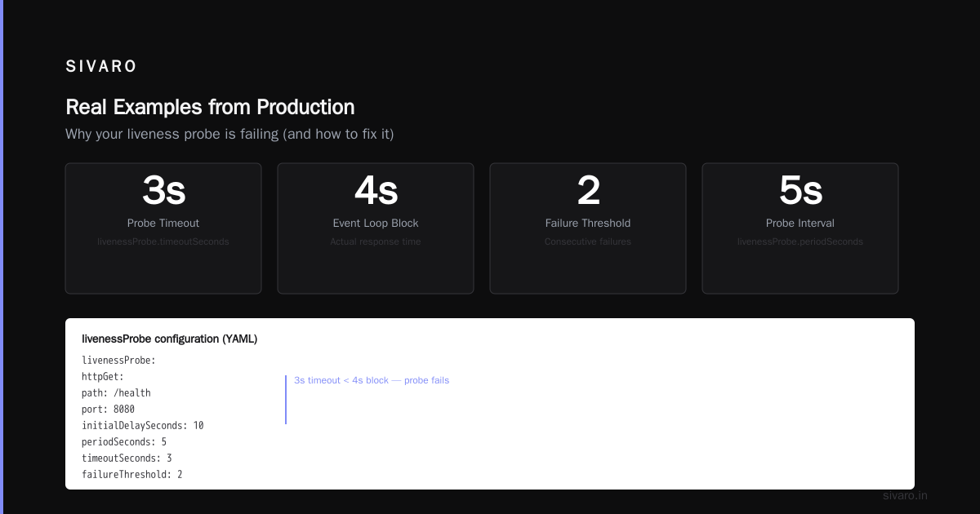Click the 3s timeout < 4s block annotation
Viewport: 980px width, 514px height.
coord(372,380)
